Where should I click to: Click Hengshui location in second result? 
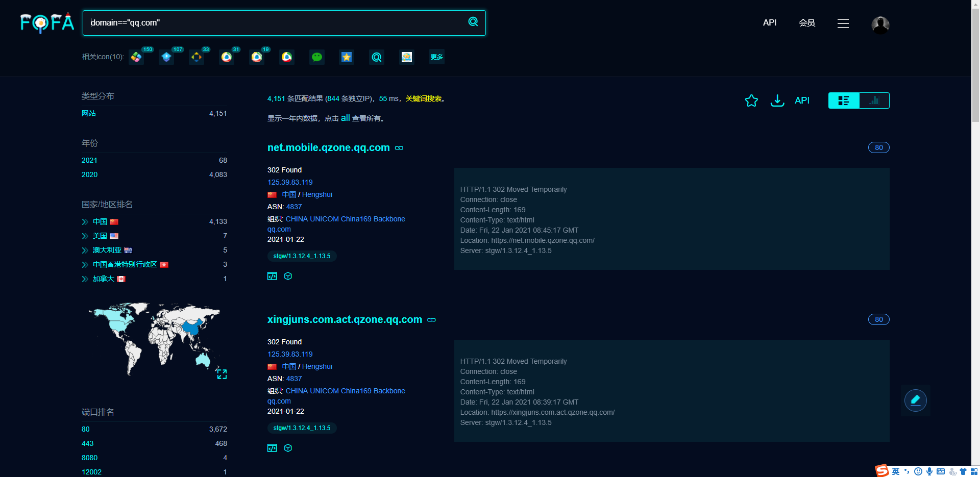tap(317, 366)
